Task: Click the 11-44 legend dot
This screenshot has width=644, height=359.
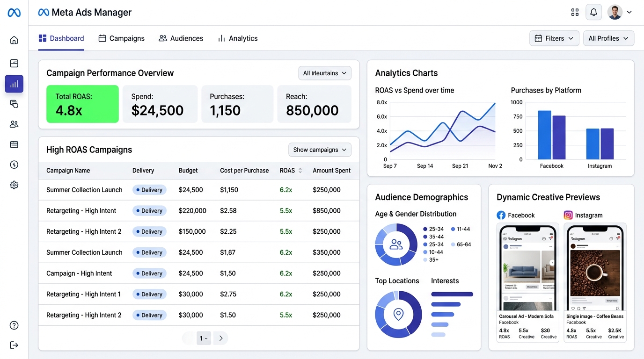Action: (453, 229)
